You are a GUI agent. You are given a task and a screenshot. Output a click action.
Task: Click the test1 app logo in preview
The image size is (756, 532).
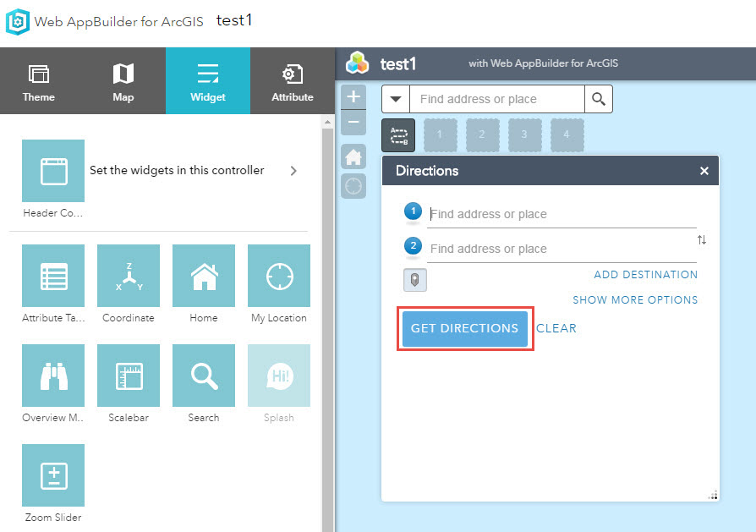357,63
